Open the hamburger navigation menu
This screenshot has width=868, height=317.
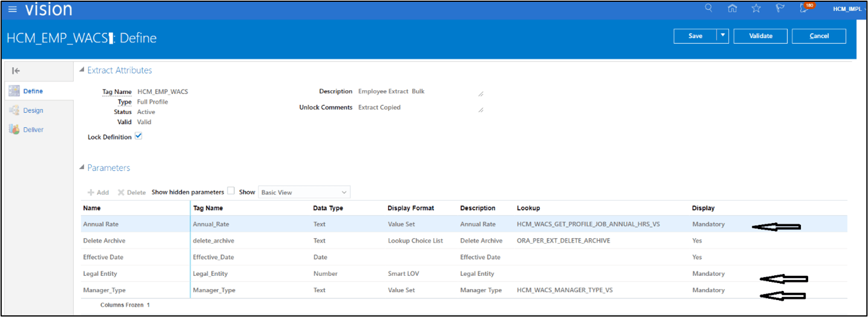point(13,9)
